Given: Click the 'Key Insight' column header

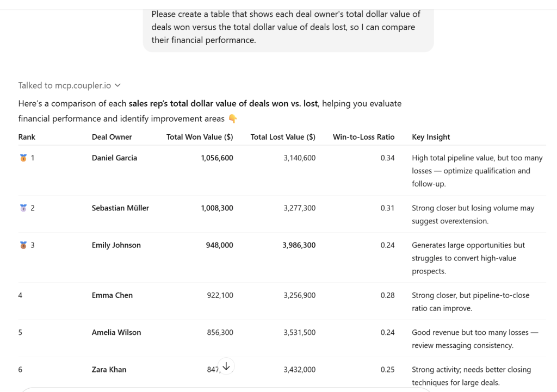Looking at the screenshot, I should (x=431, y=137).
